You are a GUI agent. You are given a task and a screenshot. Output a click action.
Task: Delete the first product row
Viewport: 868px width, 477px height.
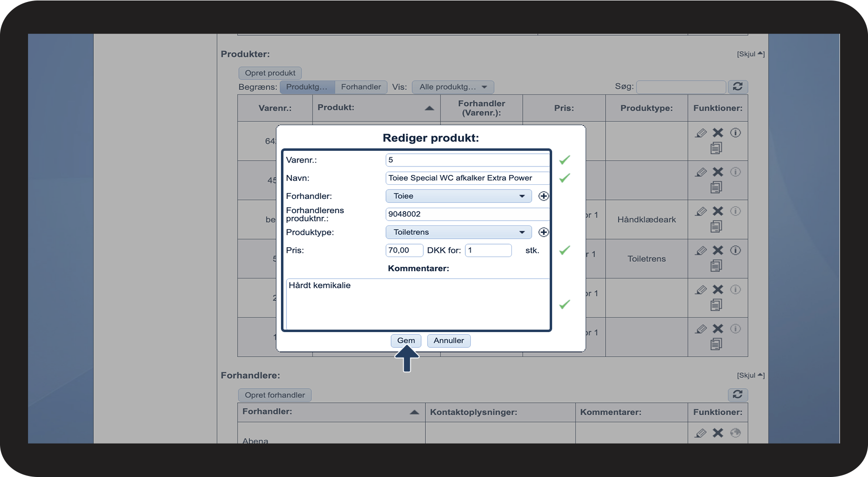718,133
